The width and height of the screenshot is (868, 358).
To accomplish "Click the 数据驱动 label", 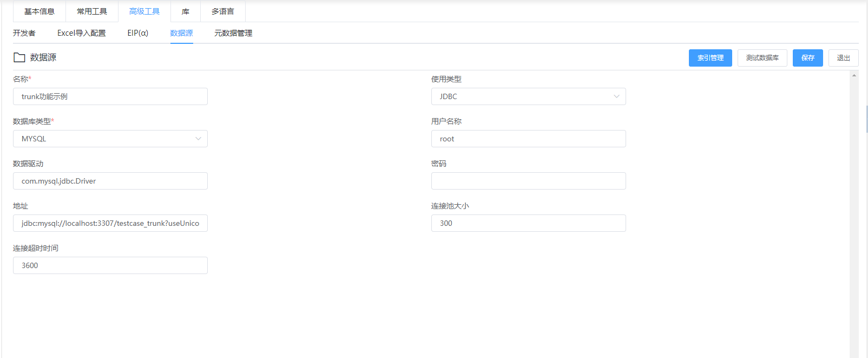I will pyautogui.click(x=28, y=164).
